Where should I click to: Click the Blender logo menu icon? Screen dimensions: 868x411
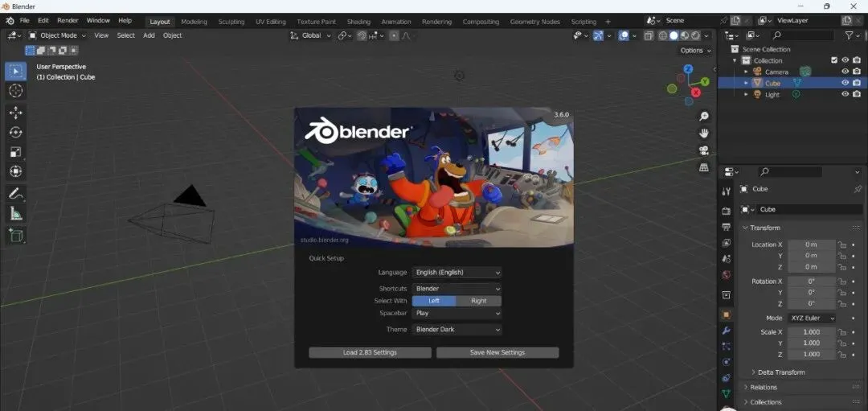pyautogui.click(x=10, y=20)
